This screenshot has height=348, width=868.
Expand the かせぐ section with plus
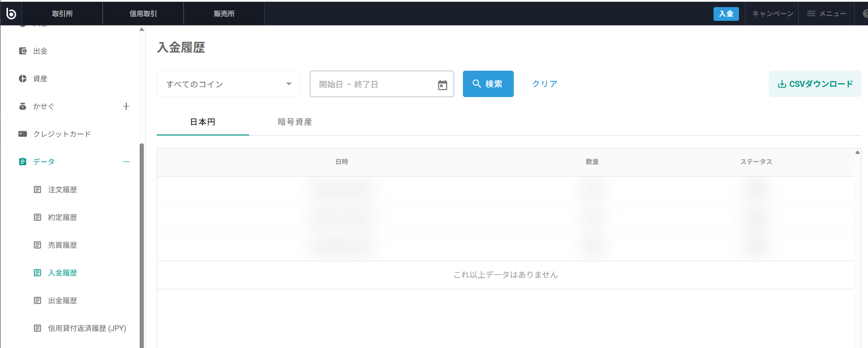point(126,106)
